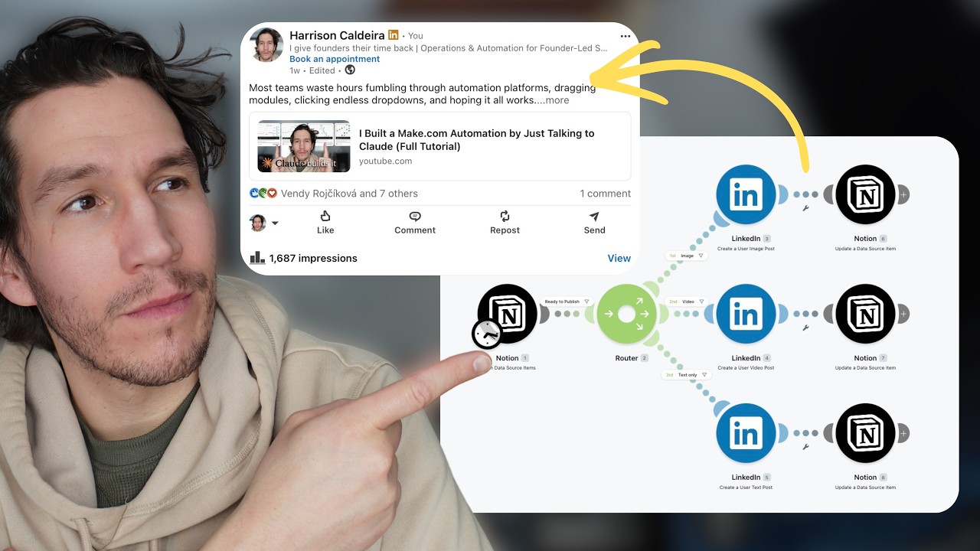
Task: Click Vendy Rojčíková and 7 others
Action: point(349,194)
